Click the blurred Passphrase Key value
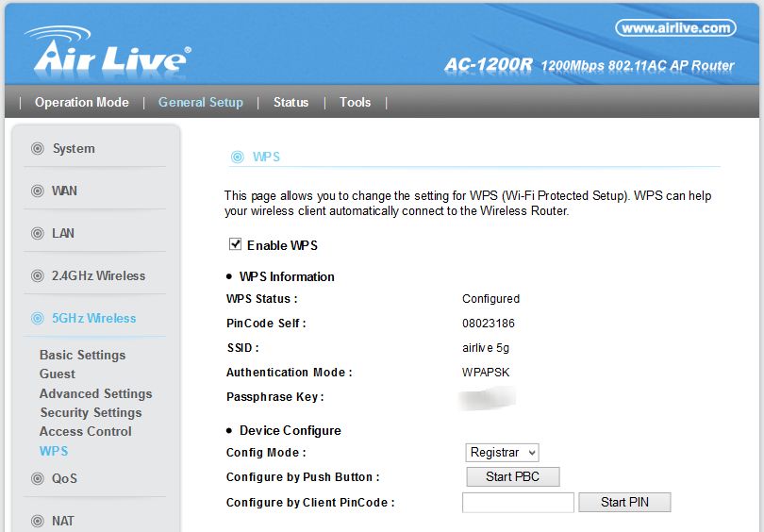 click(488, 397)
